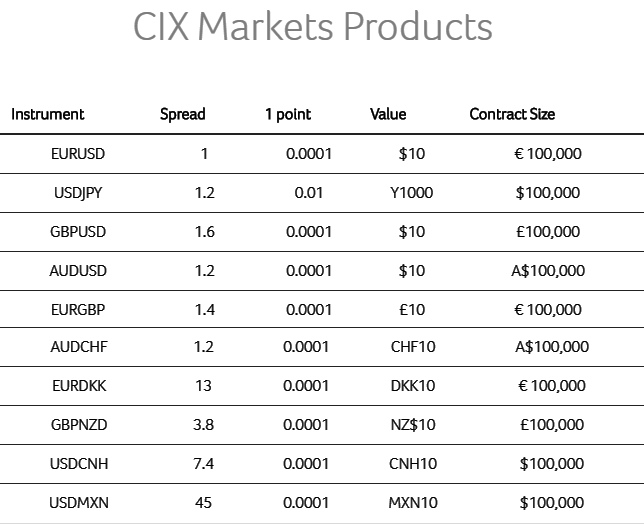The image size is (644, 524).
Task: Select the EURDKK instrument cell
Action: (x=78, y=386)
